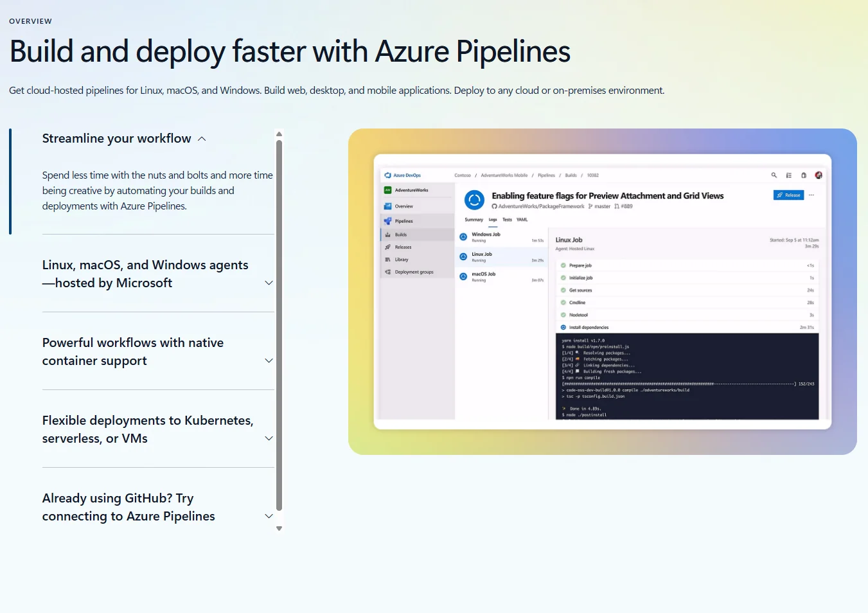Click the Overview icon in preview sidebar
Viewport: 868px width, 613px height.
pos(387,206)
